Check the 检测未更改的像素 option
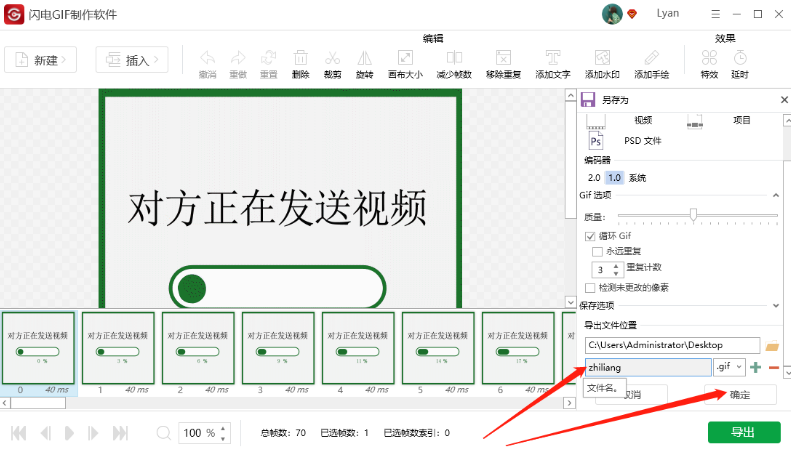The width and height of the screenshot is (791, 452). pos(590,287)
